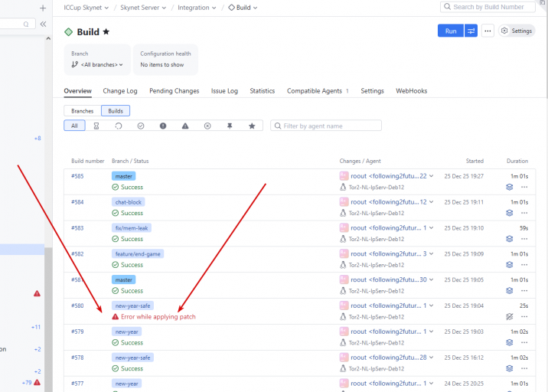Open artifacts icon for build #585
The width and height of the screenshot is (548, 392).
(510, 187)
